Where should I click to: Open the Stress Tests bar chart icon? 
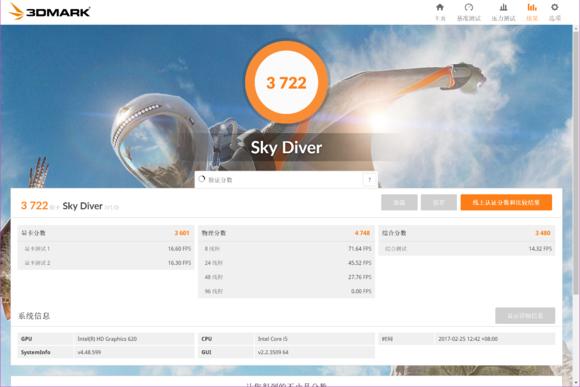coord(503,7)
